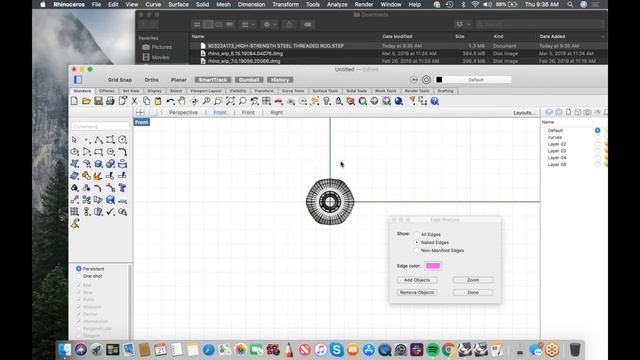The width and height of the screenshot is (640, 360).
Task: Toggle the History recording mode
Action: [x=280, y=80]
